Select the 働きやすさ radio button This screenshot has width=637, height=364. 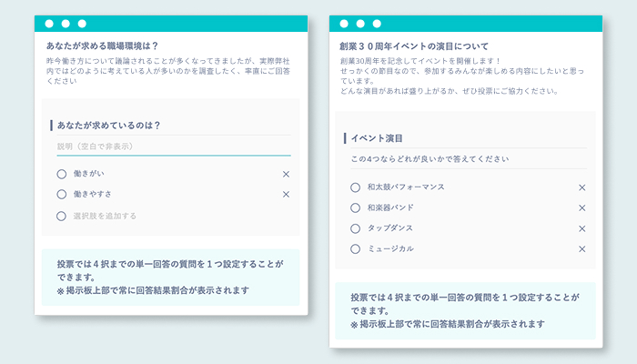tap(62, 194)
